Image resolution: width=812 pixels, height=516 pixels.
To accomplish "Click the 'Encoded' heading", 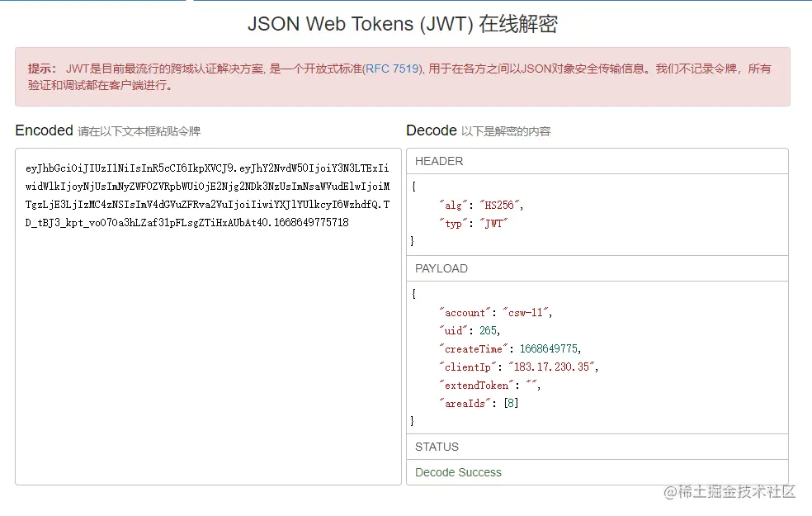I will coord(44,130).
